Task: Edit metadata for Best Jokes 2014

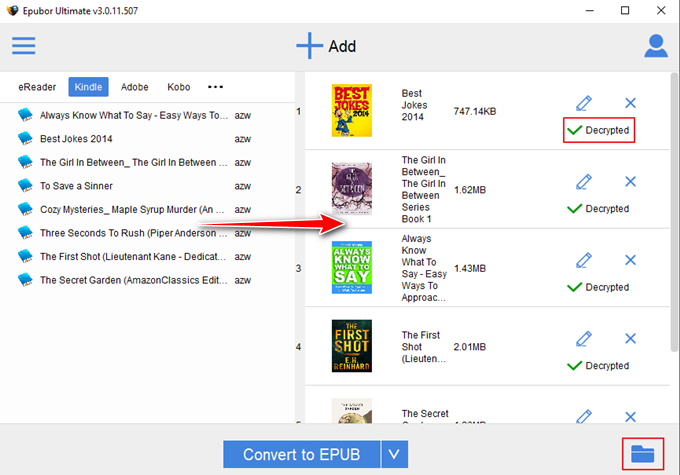Action: point(584,103)
